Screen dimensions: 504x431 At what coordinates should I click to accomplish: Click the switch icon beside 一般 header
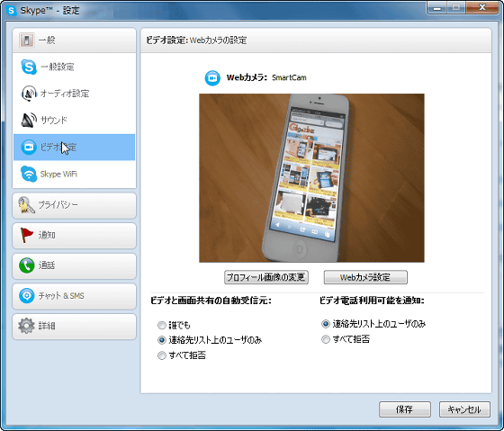click(x=26, y=40)
